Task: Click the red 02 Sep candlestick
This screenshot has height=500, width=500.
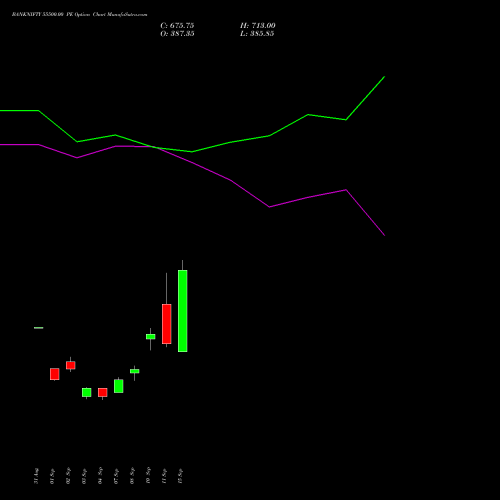Action: (71, 365)
